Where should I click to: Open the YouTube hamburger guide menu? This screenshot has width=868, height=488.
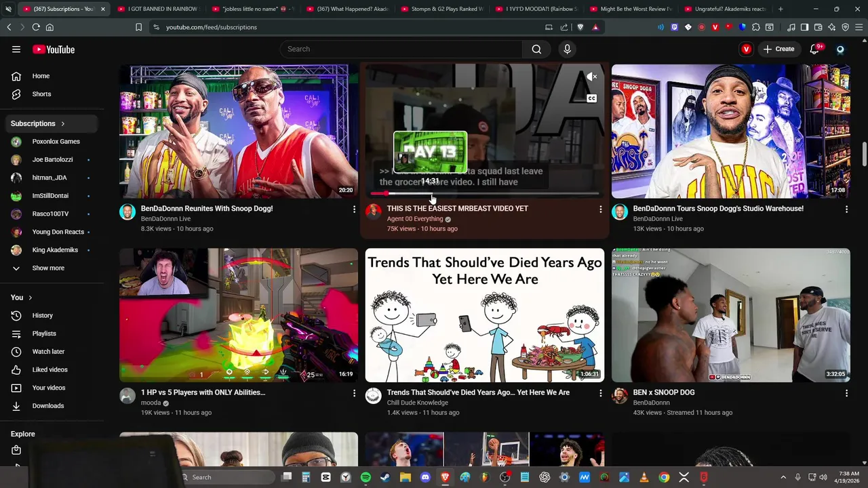(16, 49)
